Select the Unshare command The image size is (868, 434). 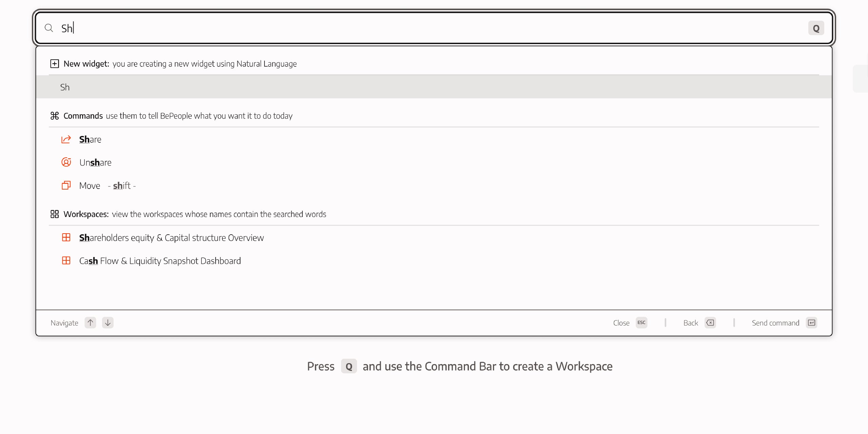[95, 162]
